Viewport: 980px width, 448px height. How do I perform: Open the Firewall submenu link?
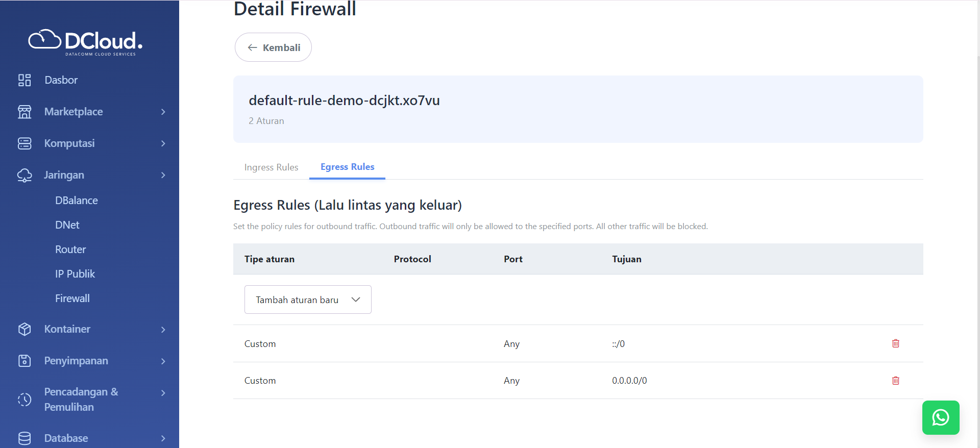pos(72,298)
